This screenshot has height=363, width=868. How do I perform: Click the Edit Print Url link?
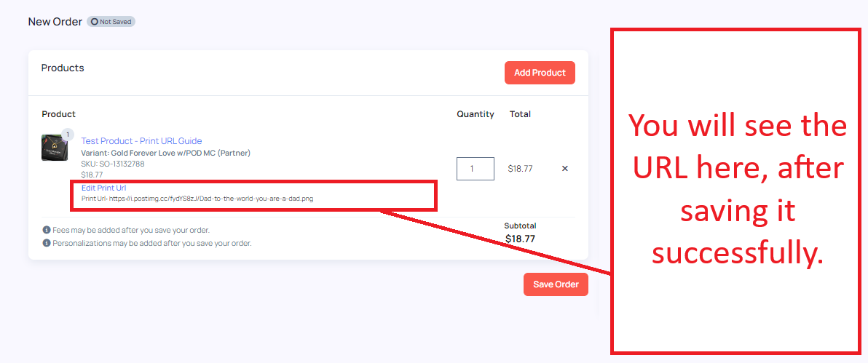pos(103,188)
